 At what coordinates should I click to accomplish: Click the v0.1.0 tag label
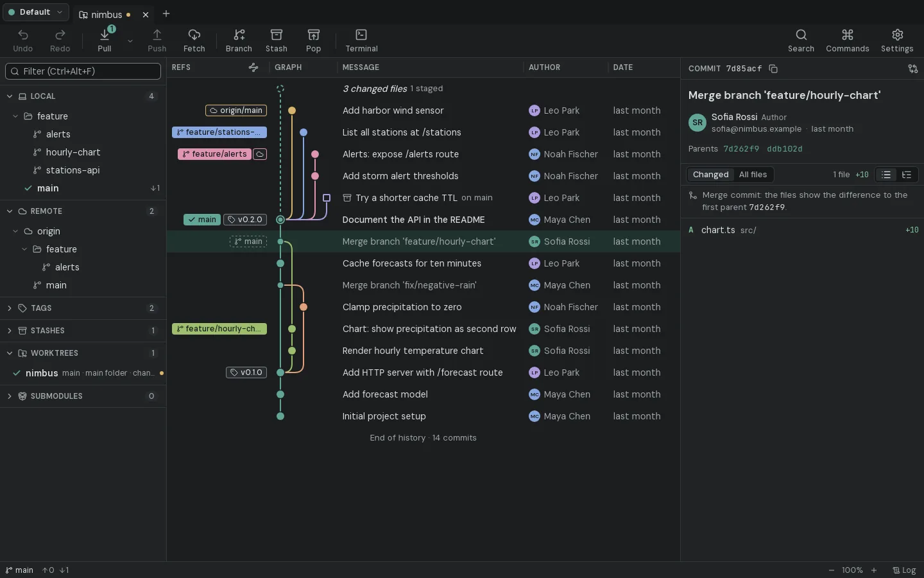point(246,372)
